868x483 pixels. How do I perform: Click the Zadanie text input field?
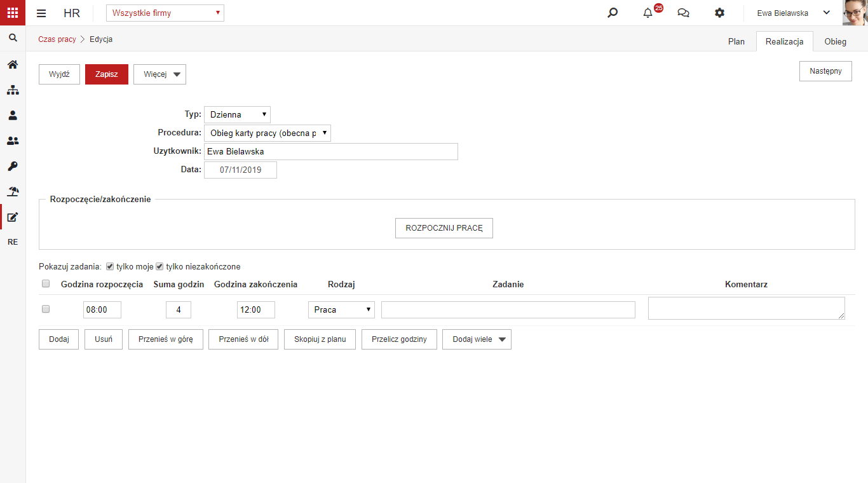[x=508, y=310]
